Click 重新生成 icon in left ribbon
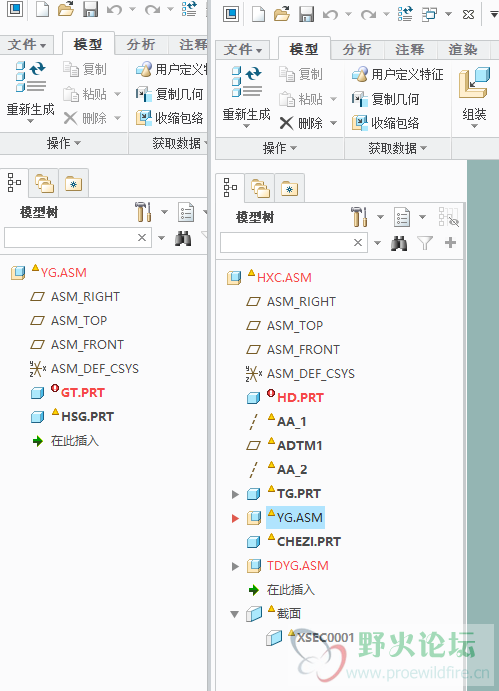This screenshot has width=499, height=691. tap(30, 77)
